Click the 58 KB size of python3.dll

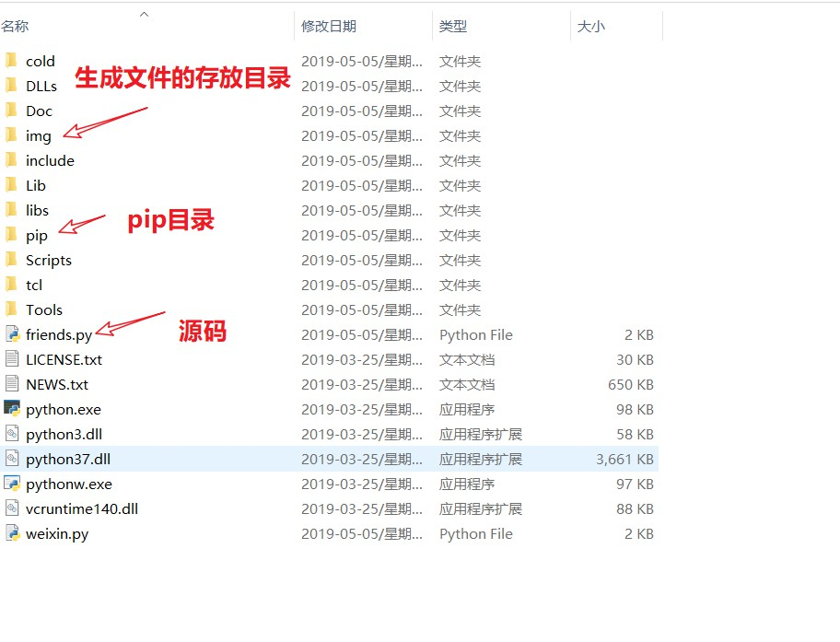tap(635, 435)
